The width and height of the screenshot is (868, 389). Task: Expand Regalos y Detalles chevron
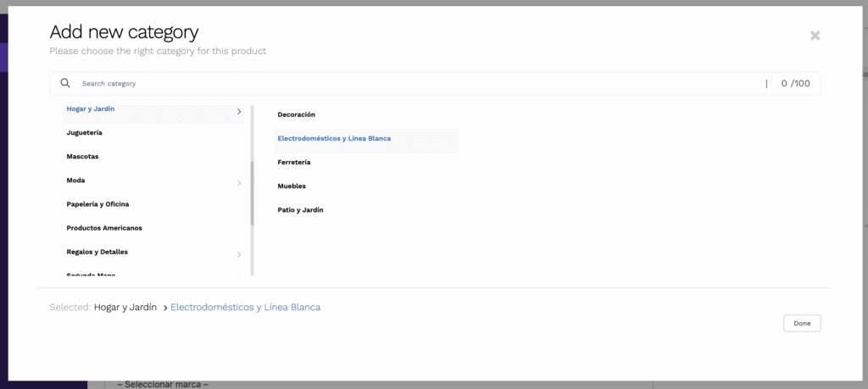coord(239,254)
